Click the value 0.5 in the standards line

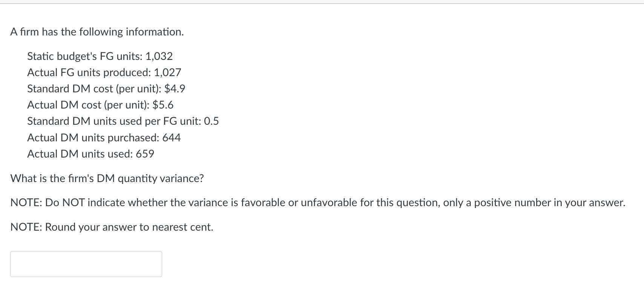(x=212, y=121)
